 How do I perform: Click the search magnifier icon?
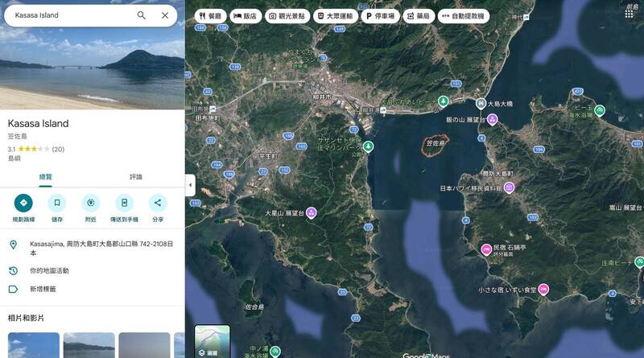tap(142, 15)
